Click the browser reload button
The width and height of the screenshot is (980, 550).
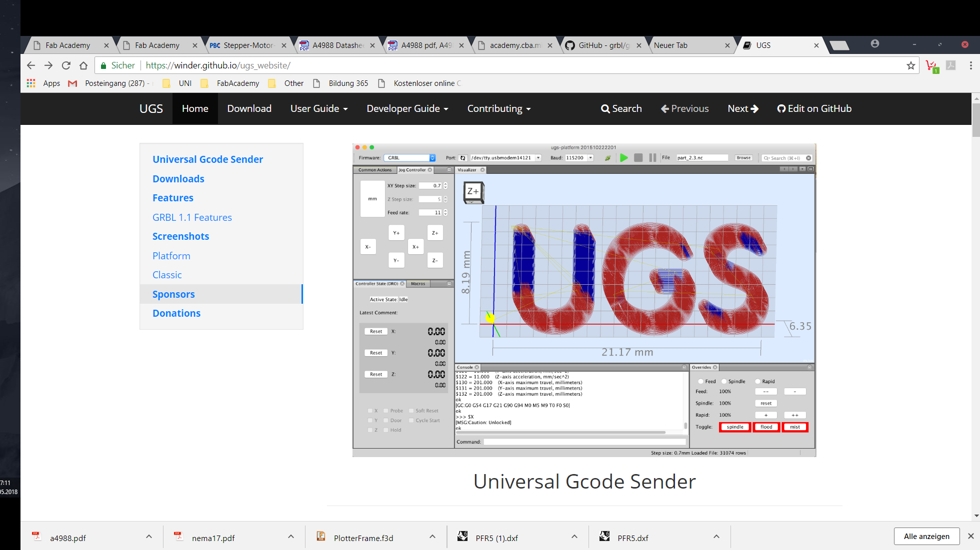point(66,65)
